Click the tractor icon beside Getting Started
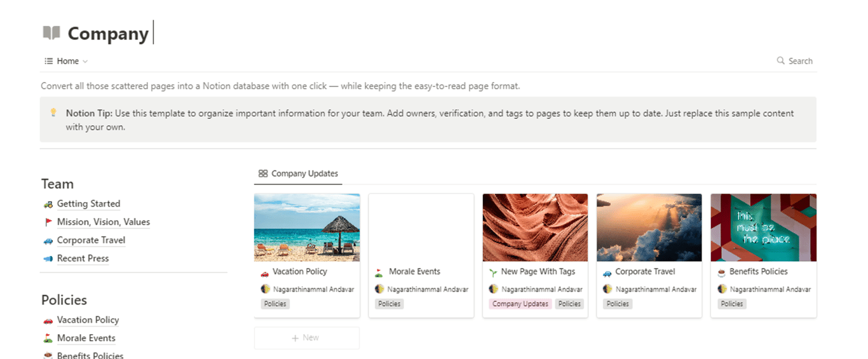Screen dimensions: 868x359 pyautogui.click(x=48, y=205)
